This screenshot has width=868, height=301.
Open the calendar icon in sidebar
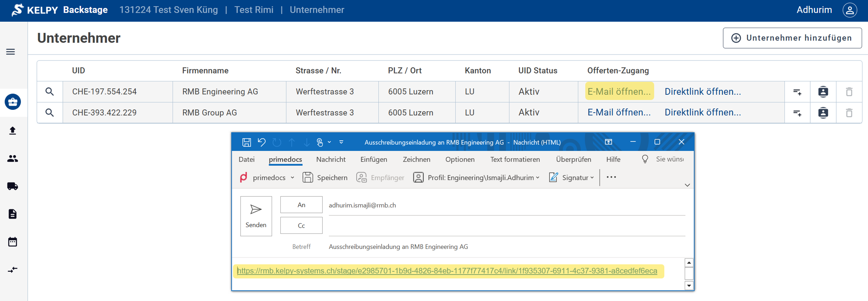[x=13, y=242]
